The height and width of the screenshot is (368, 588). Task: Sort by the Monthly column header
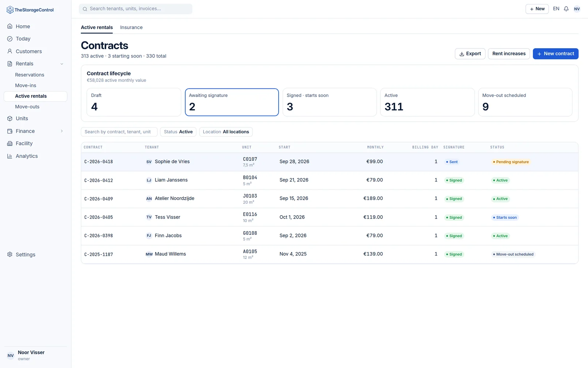(375, 147)
